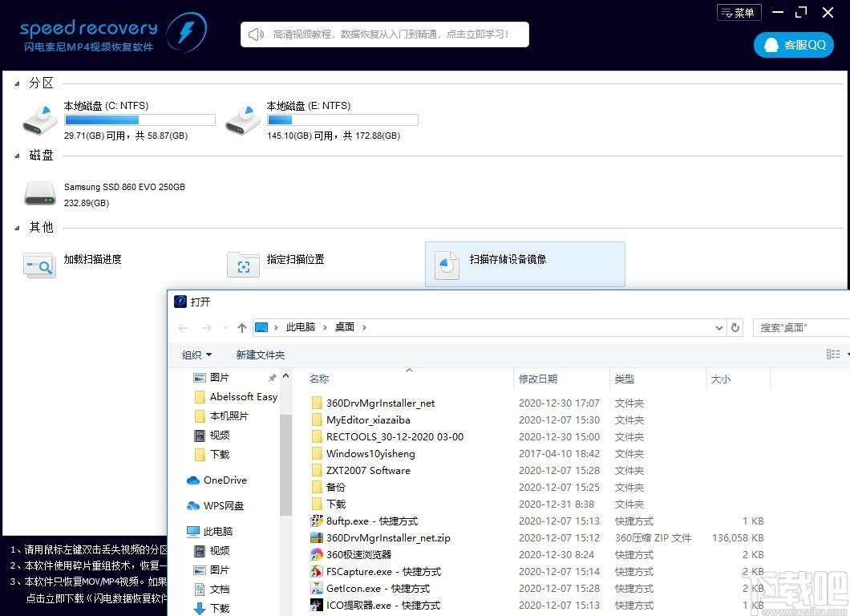
Task: Click the 搜索"桌面" search field
Action: (801, 327)
